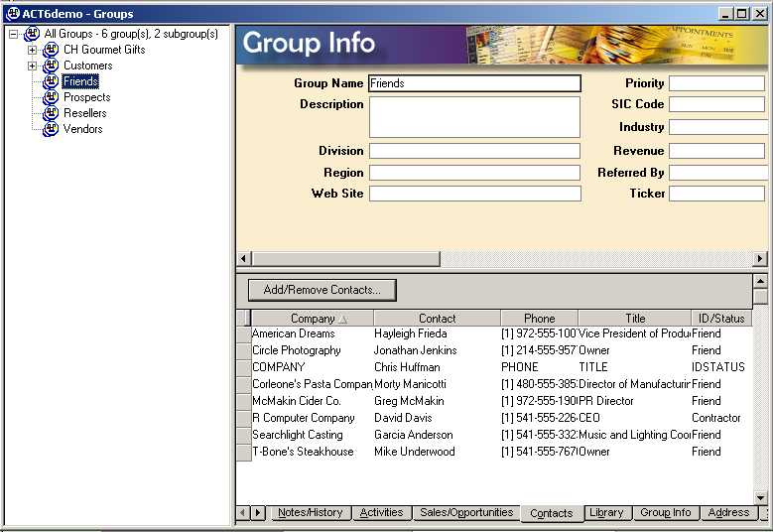Sort the list by Company column

pos(312,319)
